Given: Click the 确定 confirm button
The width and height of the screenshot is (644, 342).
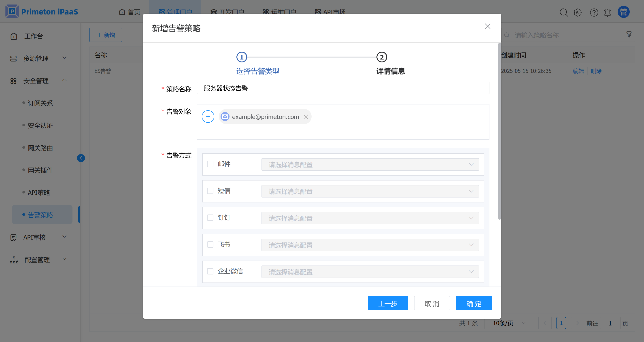Looking at the screenshot, I should coord(474,303).
